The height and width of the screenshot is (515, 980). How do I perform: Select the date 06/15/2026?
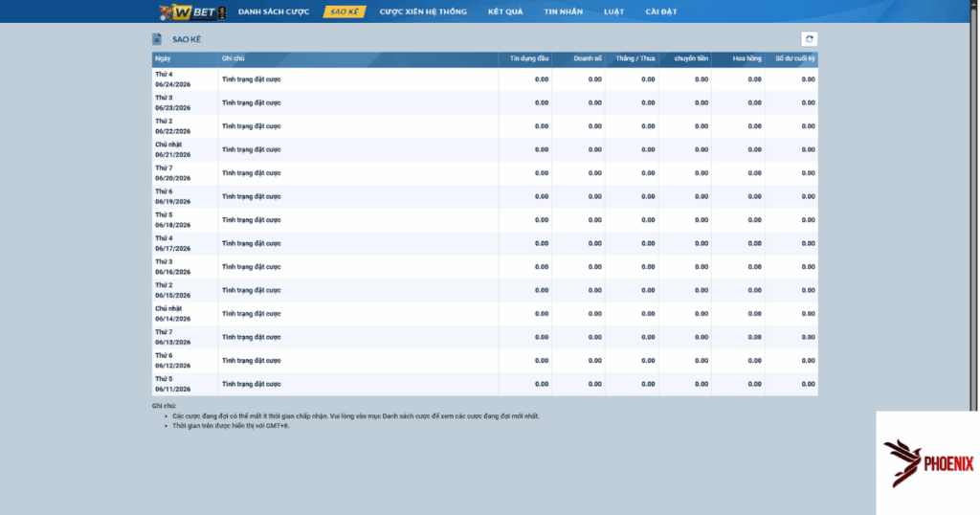pos(173,296)
